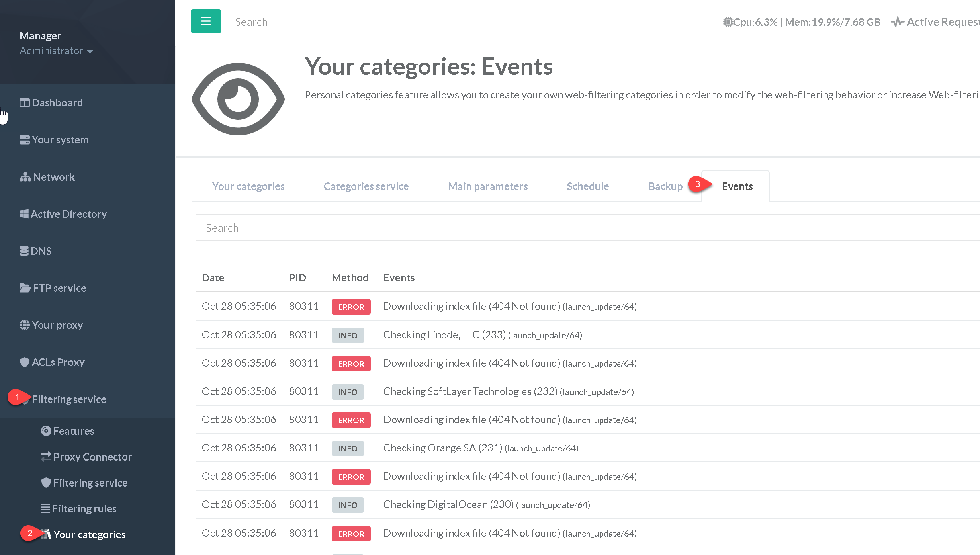
Task: Open the Schedule tab
Action: [x=587, y=186]
